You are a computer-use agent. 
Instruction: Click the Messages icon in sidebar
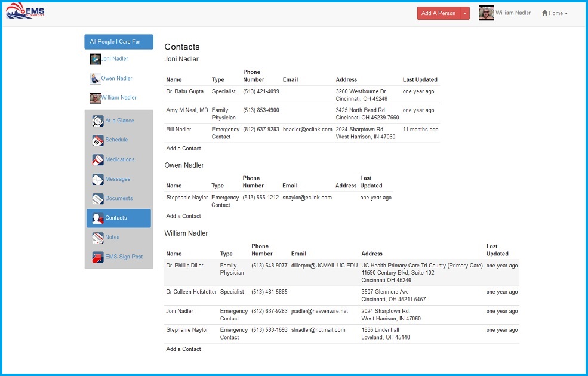coord(98,179)
